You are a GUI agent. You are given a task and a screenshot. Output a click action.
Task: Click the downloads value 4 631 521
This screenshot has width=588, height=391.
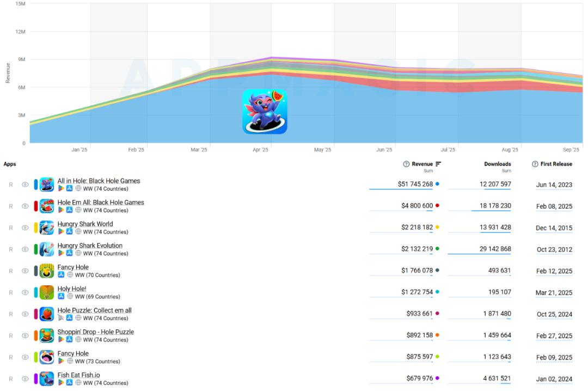497,378
